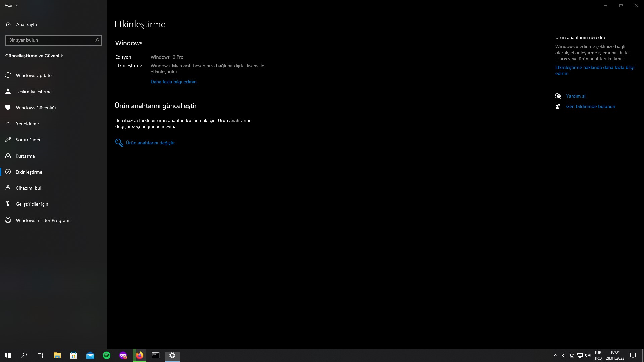644x362 pixels.
Task: Open Ürün anahtarını değiştir link
Action: pos(150,143)
